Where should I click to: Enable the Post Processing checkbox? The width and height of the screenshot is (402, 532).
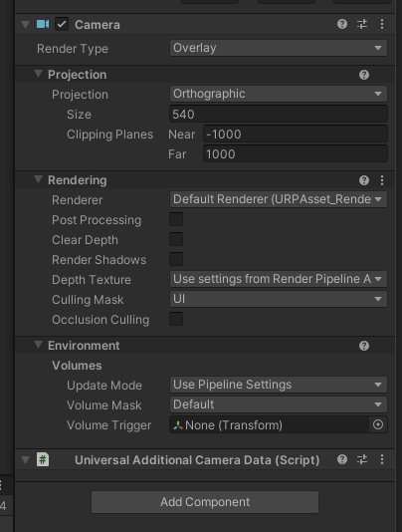[x=176, y=219]
